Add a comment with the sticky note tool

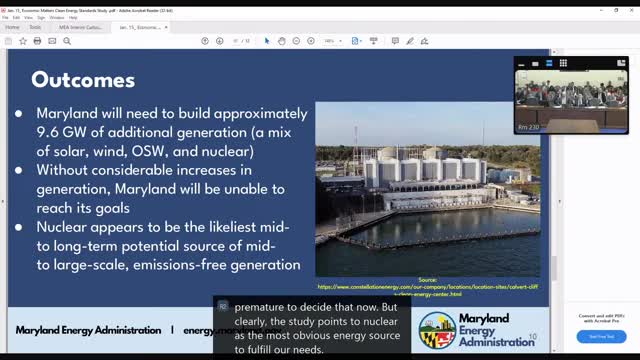point(395,41)
